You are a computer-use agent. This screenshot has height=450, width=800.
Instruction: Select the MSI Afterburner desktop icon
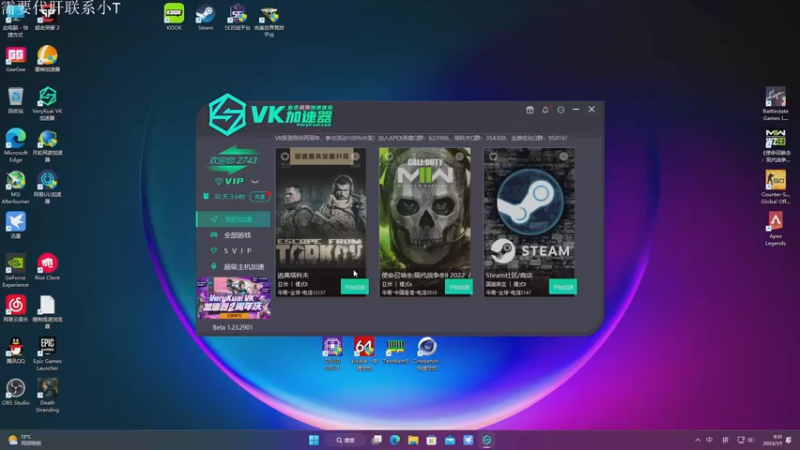tap(15, 187)
